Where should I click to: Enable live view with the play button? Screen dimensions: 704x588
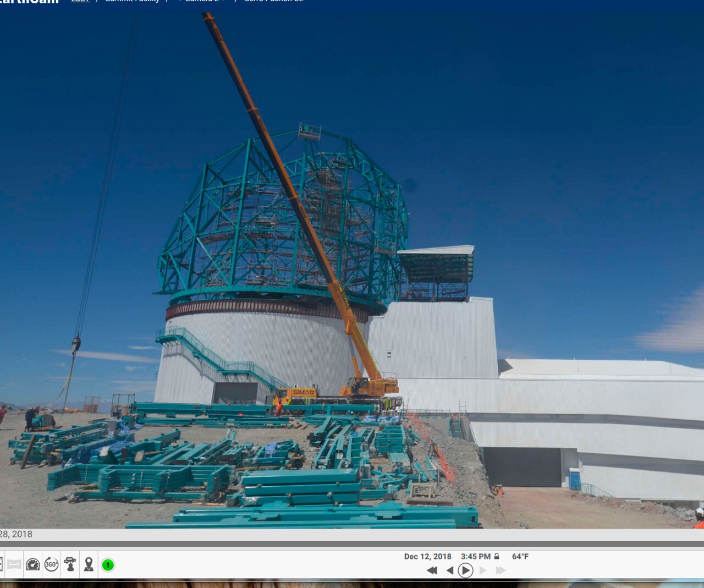pyautogui.click(x=465, y=570)
